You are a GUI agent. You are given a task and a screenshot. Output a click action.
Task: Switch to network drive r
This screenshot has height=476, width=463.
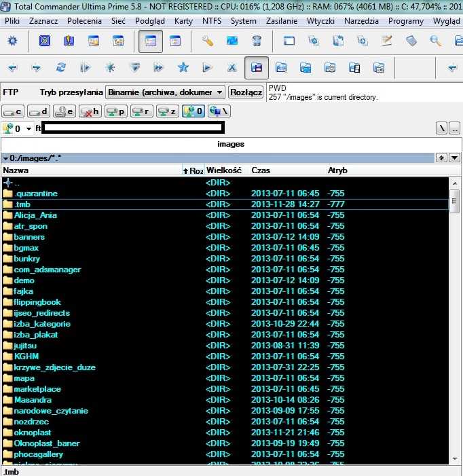(142, 111)
